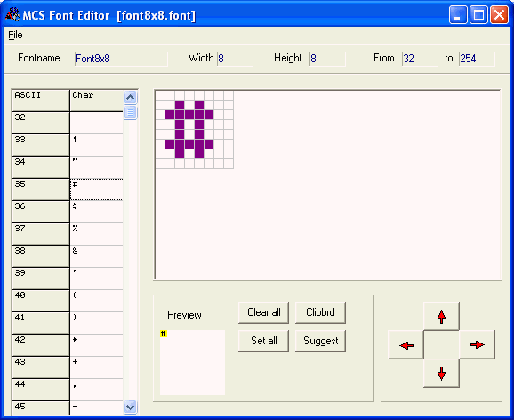Shift glyph down with red down arrow

click(x=441, y=374)
